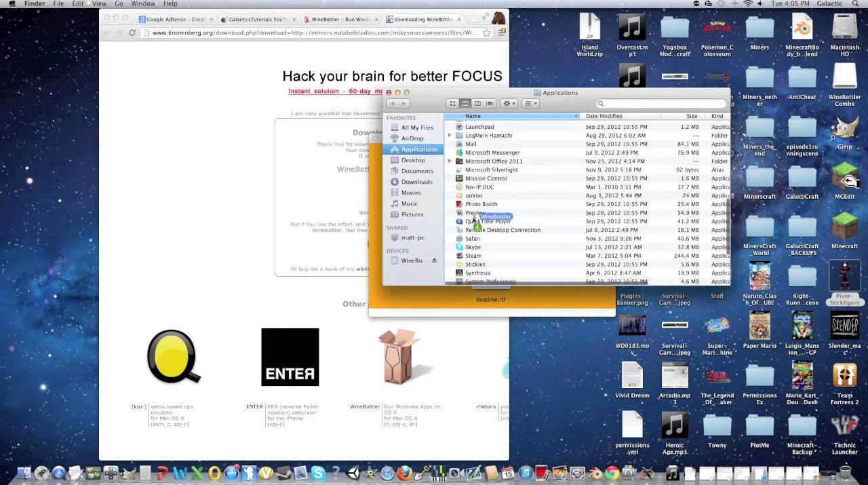Switch to the GalacticsTutorials YouTube tab
The image size is (868, 485).
(258, 20)
